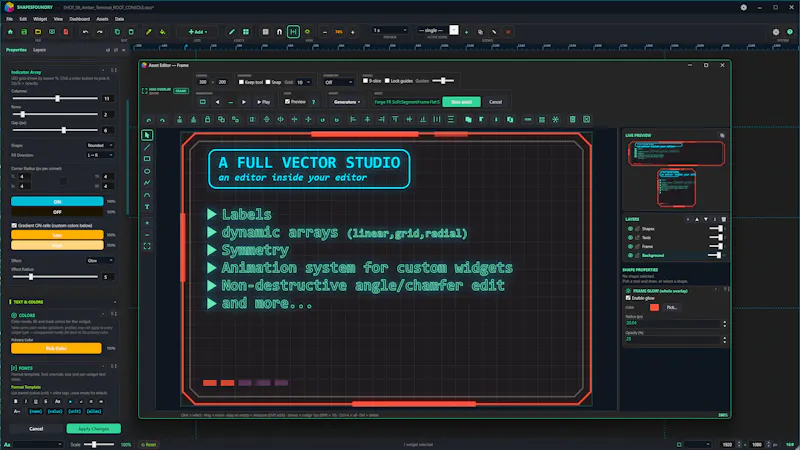This screenshot has width=800, height=450.
Task: Open the File menu
Action: 10,19
